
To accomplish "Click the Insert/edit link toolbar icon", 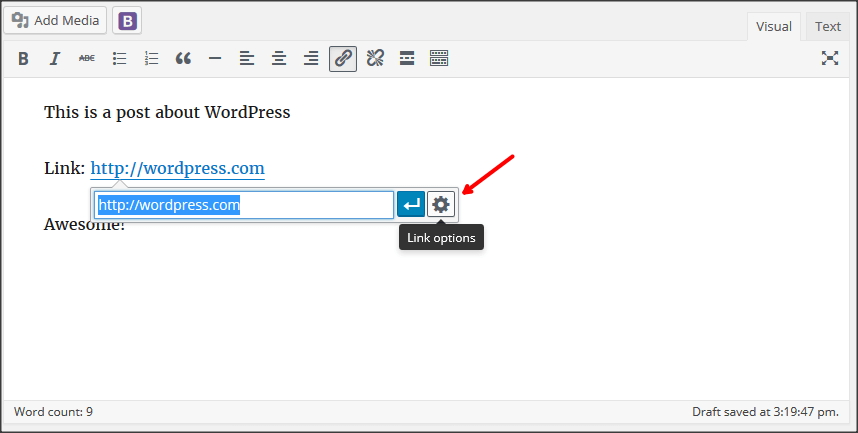I will [x=343, y=59].
